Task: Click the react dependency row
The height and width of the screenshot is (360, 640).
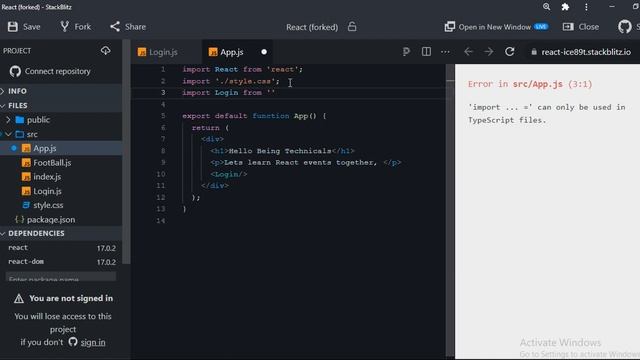Action: pyautogui.click(x=62, y=248)
